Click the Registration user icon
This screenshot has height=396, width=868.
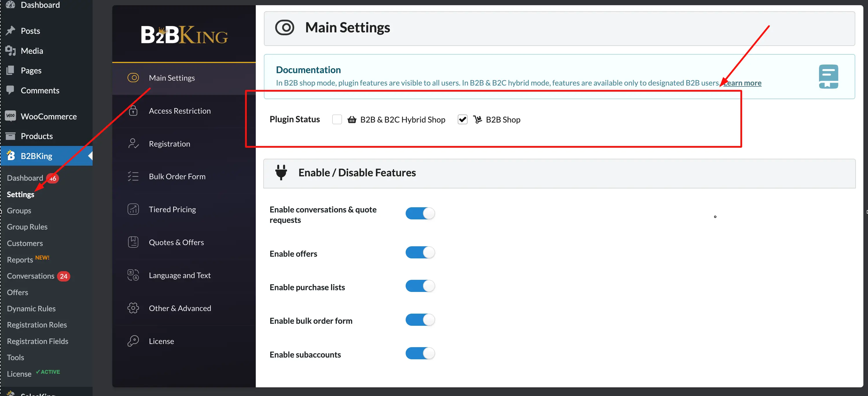coord(133,143)
